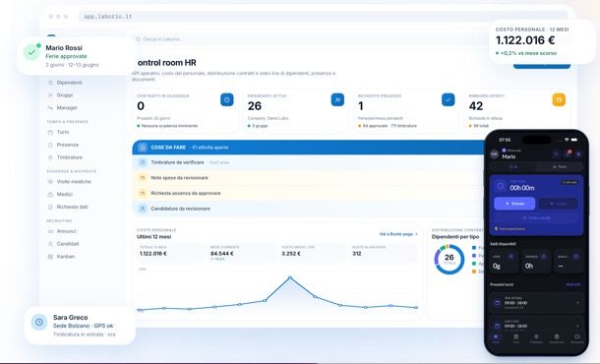Click the bell icon in Cose da fare header
The height and width of the screenshot is (364, 600).
tap(143, 148)
